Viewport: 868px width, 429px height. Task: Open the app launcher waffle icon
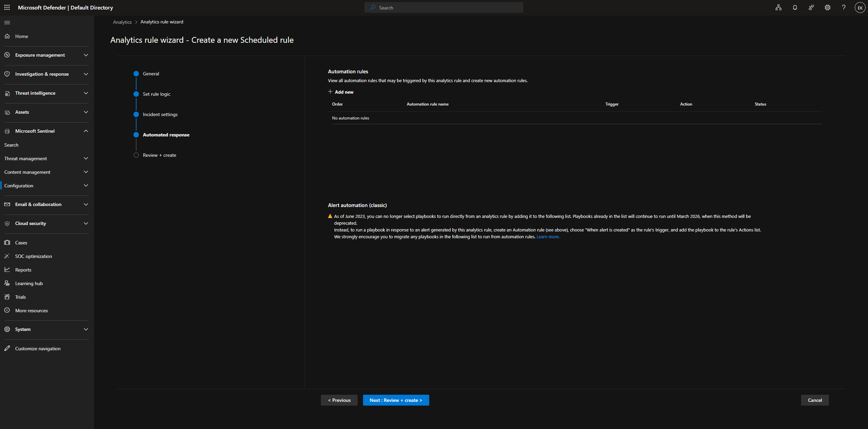point(7,7)
